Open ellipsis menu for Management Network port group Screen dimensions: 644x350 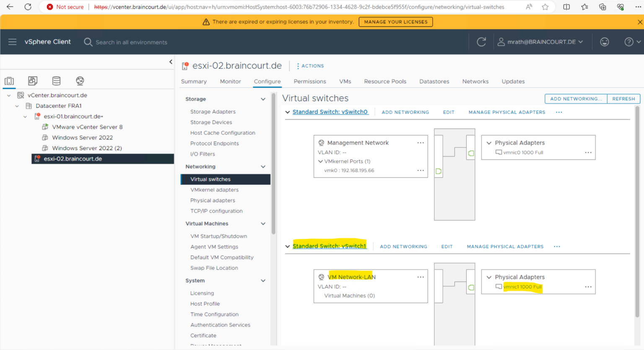[x=421, y=143]
